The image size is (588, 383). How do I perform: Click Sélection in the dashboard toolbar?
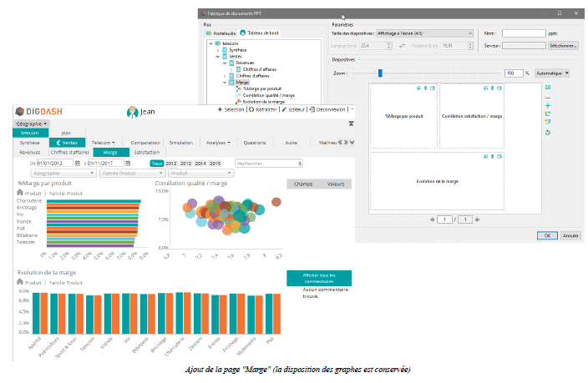pyautogui.click(x=231, y=109)
